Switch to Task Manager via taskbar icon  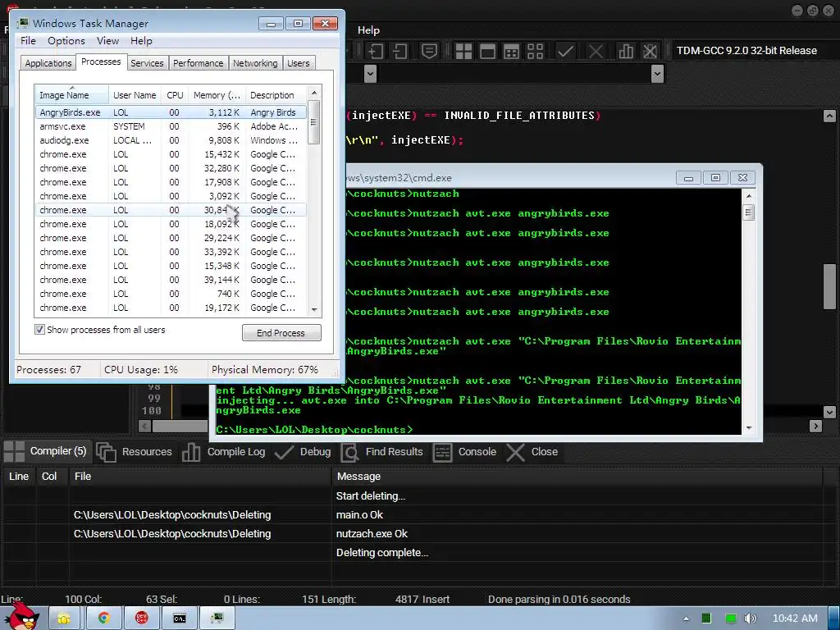pos(217,619)
